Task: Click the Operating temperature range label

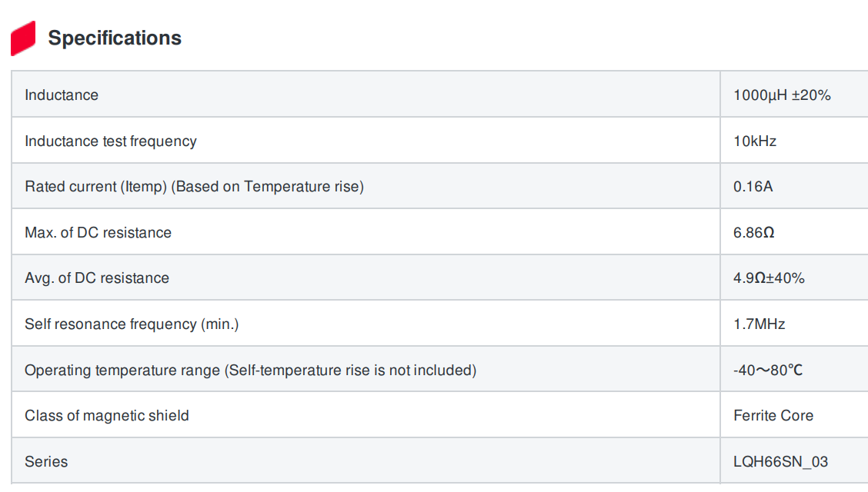Action: pyautogui.click(x=250, y=371)
